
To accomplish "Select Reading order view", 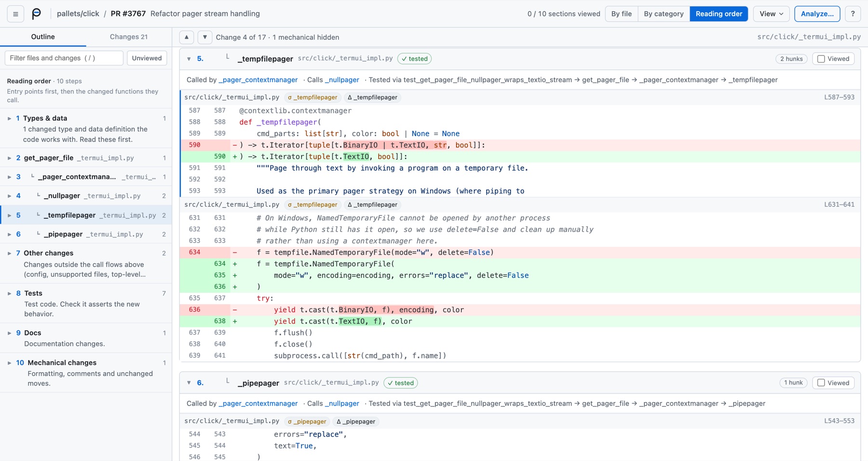I will pyautogui.click(x=719, y=14).
